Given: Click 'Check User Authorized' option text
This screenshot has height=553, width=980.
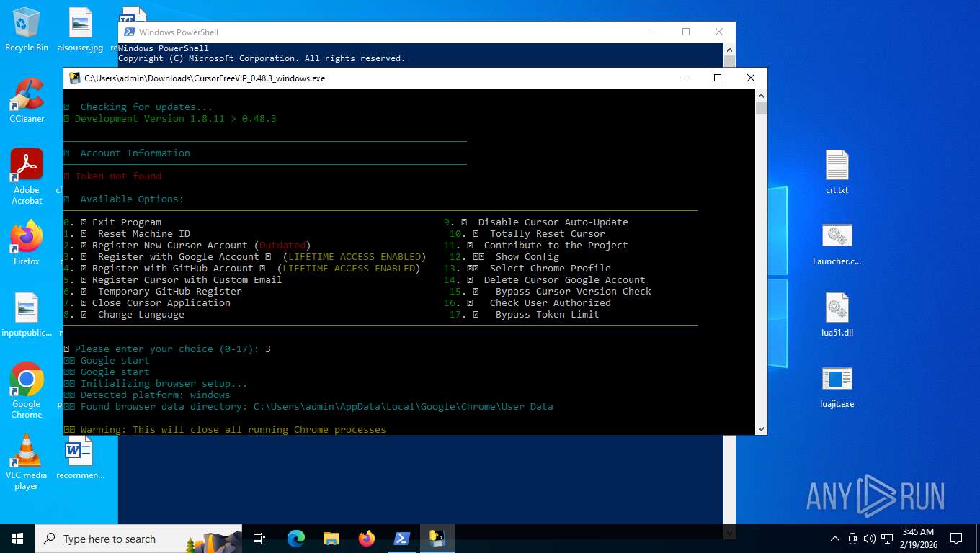Looking at the screenshot, I should [x=551, y=303].
